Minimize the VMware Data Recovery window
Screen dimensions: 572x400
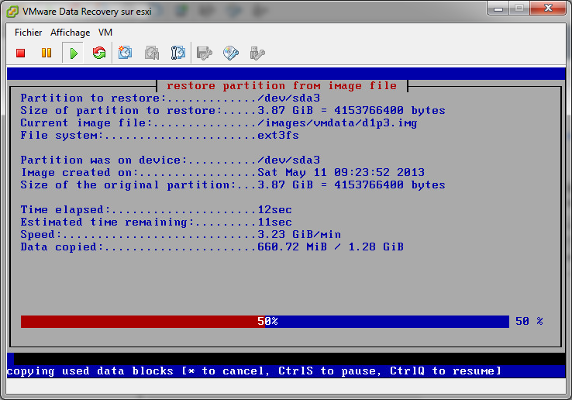click(x=498, y=8)
